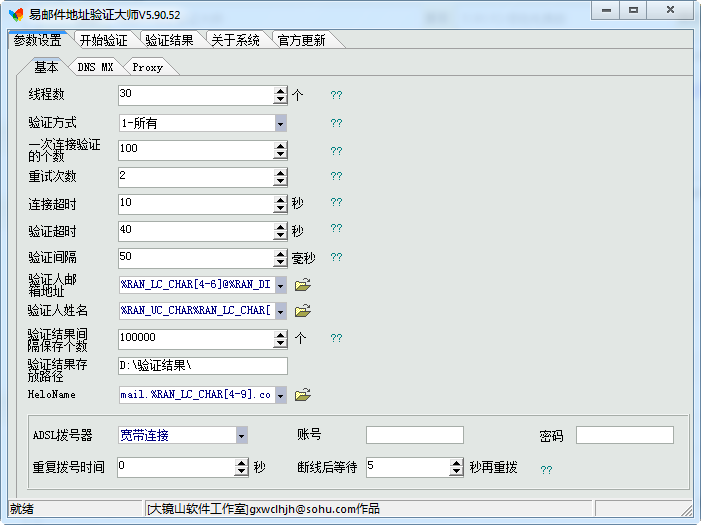
Task: Click the 连接超时 spinner control
Action: [x=281, y=204]
